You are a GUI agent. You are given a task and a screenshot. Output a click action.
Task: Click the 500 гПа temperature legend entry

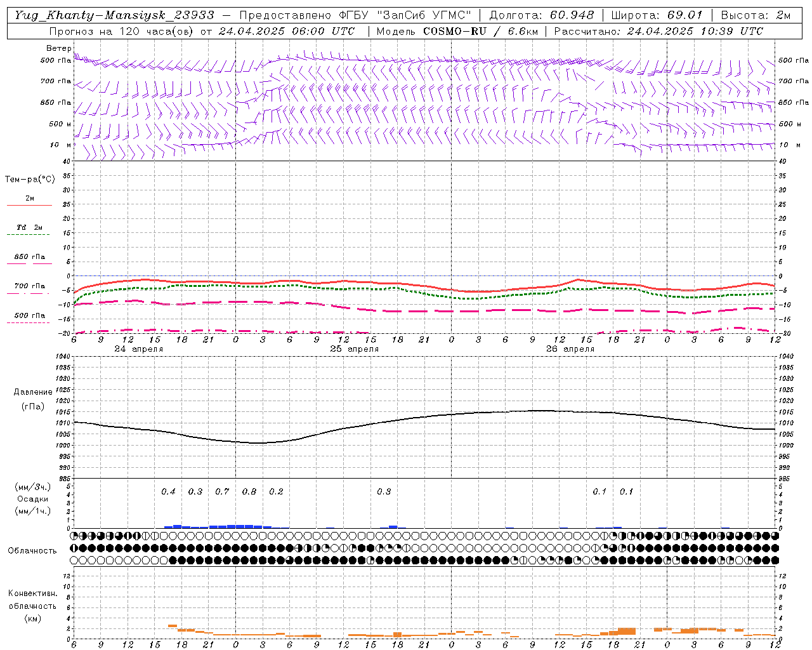pyautogui.click(x=30, y=315)
